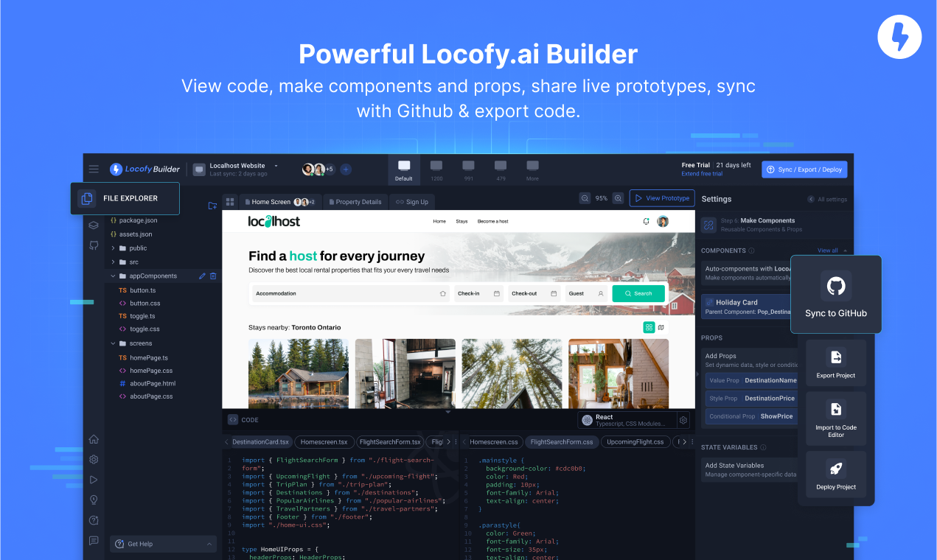Click the question mark icon in the sidebar
The width and height of the screenshot is (937, 560).
click(94, 520)
